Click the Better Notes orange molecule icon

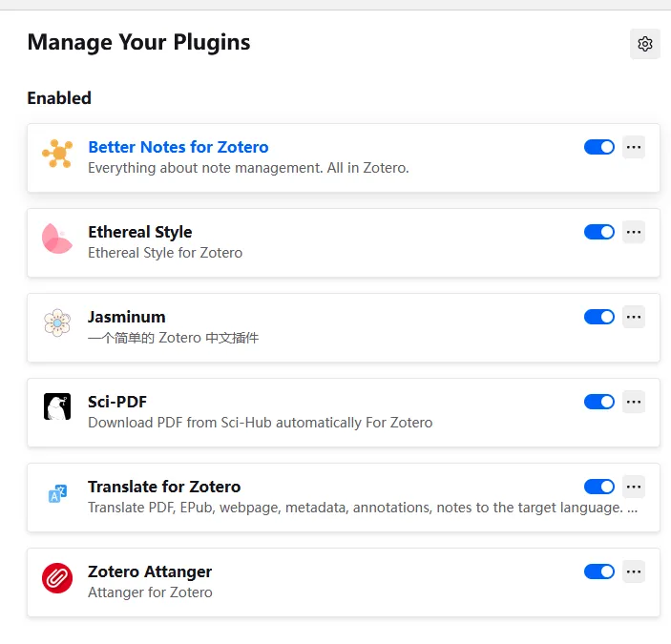tap(57, 153)
